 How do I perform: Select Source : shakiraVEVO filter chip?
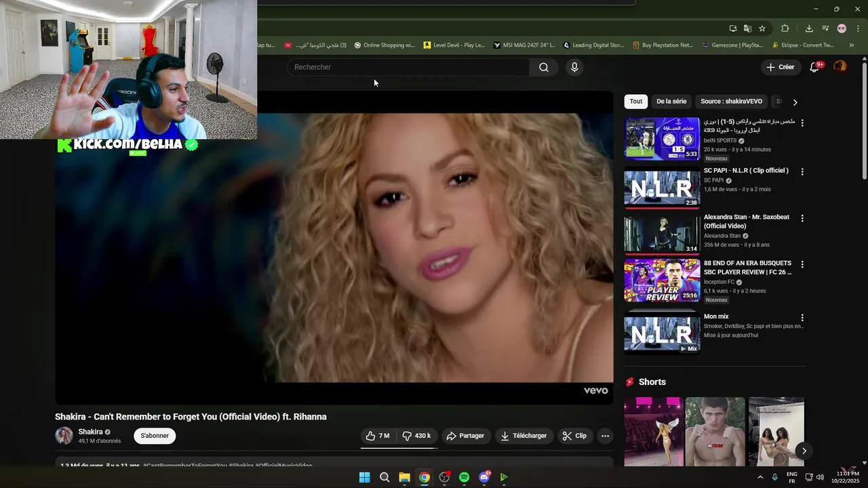[x=731, y=102]
